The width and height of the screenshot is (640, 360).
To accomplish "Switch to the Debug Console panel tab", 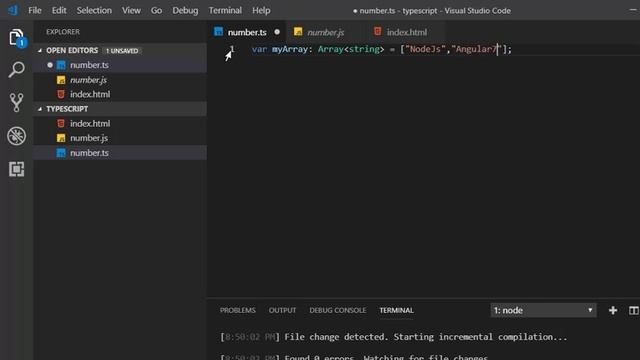I will (x=338, y=311).
